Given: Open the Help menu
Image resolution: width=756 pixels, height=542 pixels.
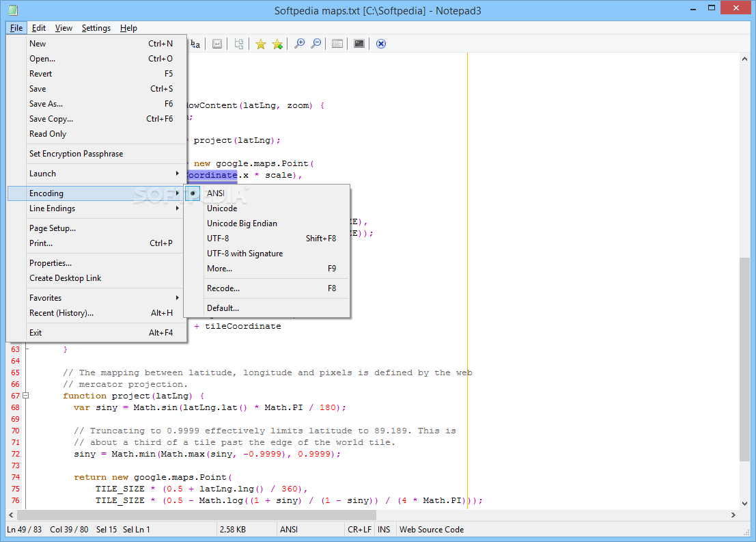Looking at the screenshot, I should pos(128,28).
